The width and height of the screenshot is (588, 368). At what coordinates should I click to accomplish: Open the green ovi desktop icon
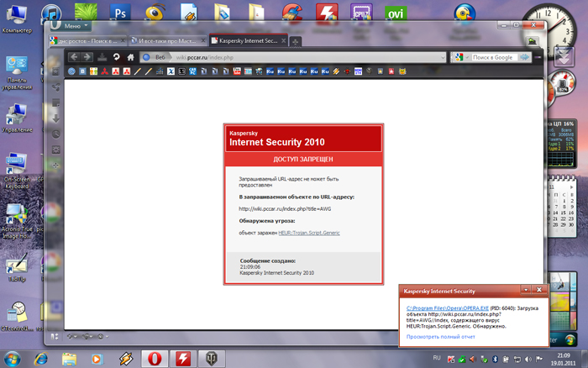coord(396,13)
